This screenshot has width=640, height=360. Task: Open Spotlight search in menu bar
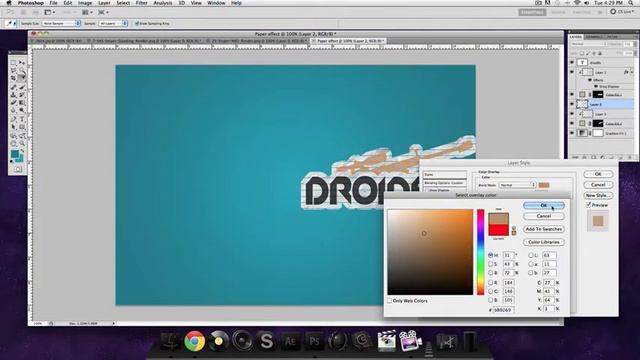click(x=631, y=3)
